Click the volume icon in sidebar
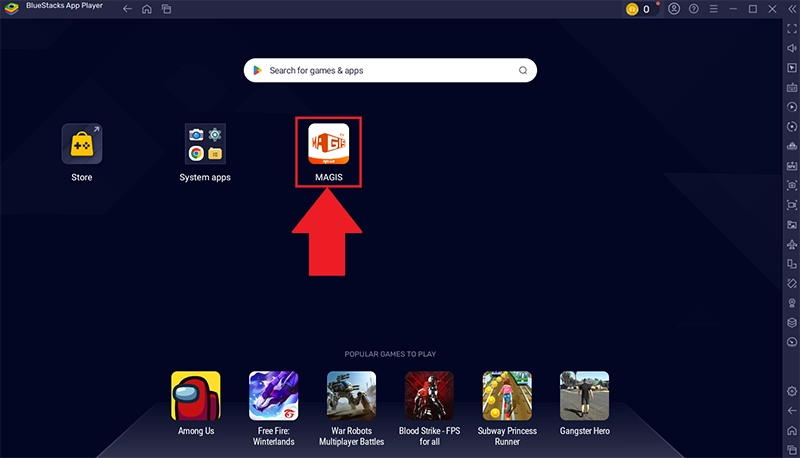This screenshot has height=458, width=800. click(x=792, y=48)
